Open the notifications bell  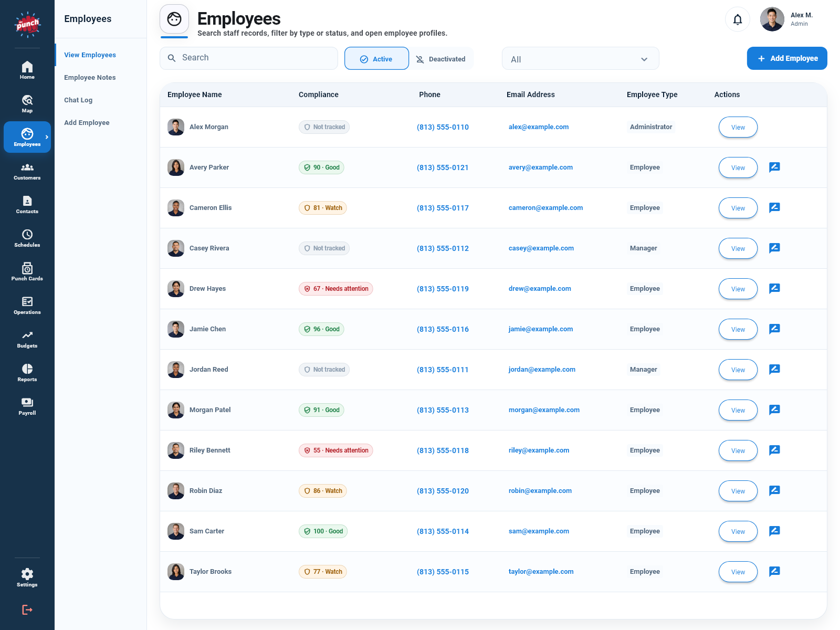click(x=738, y=19)
